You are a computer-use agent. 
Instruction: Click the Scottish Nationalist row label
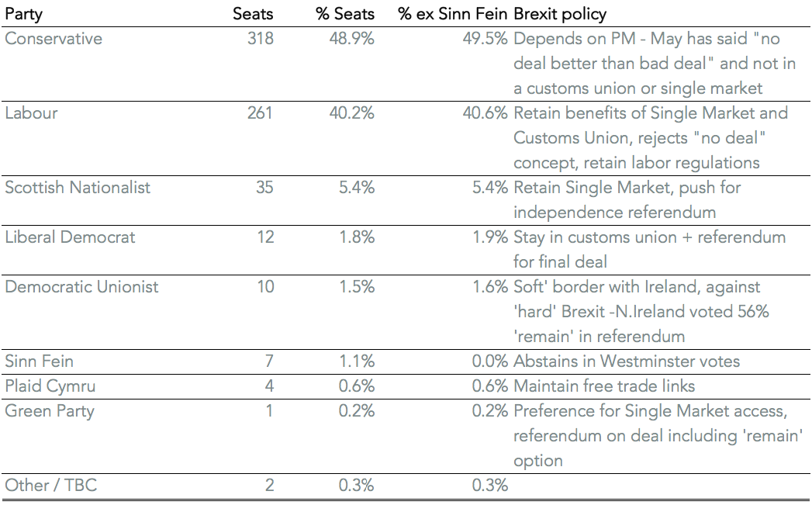[78, 188]
